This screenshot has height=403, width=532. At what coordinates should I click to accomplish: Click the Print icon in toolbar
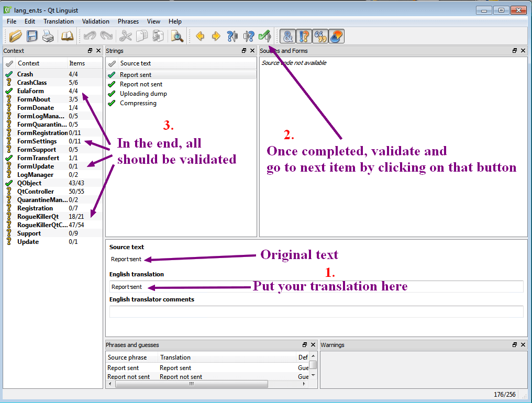tap(48, 36)
